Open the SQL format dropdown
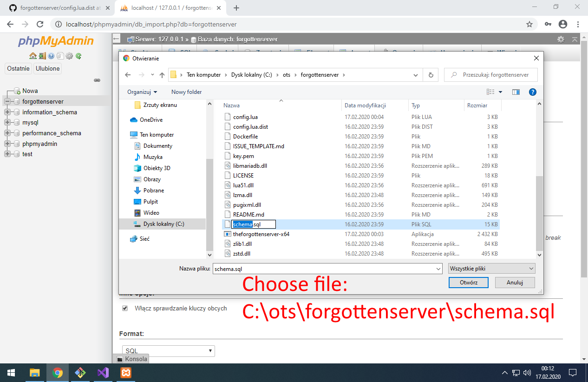 pos(168,351)
